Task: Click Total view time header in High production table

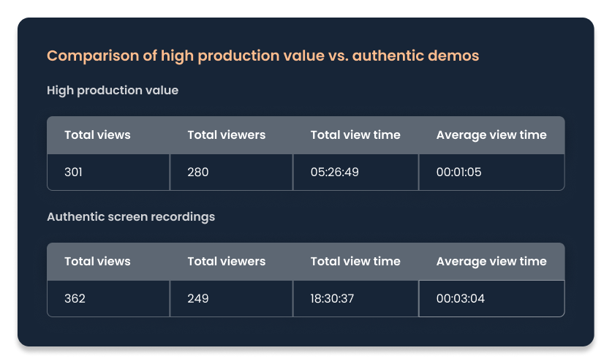Action: tap(355, 135)
